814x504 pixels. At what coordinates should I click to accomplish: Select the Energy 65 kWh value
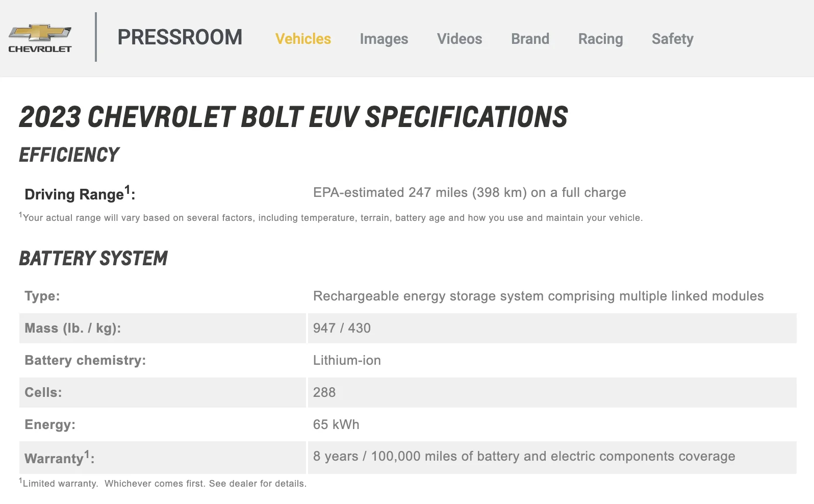[x=336, y=424]
